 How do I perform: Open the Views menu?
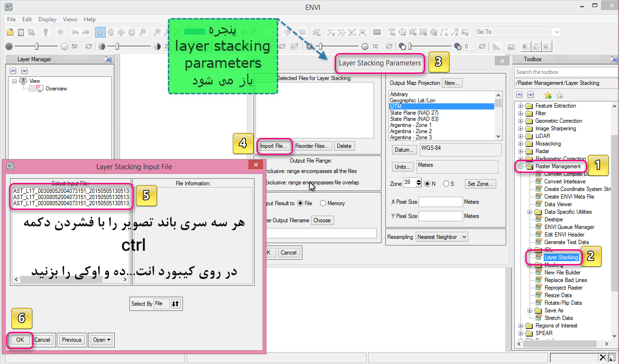point(70,19)
